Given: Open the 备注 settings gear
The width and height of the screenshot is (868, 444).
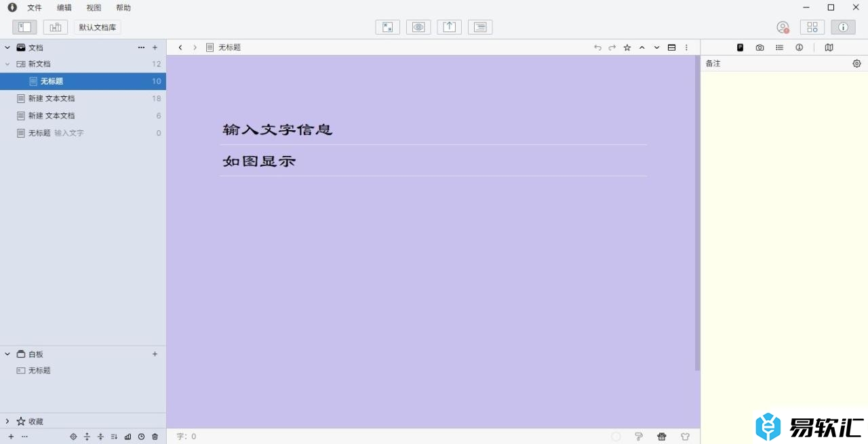Looking at the screenshot, I should pyautogui.click(x=856, y=63).
